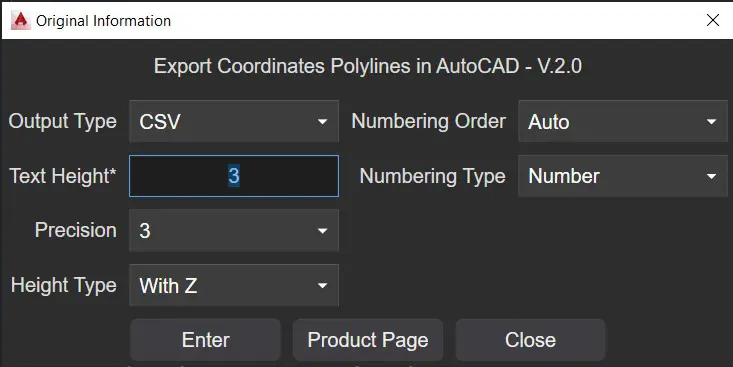Click the Enter button

[205, 340]
